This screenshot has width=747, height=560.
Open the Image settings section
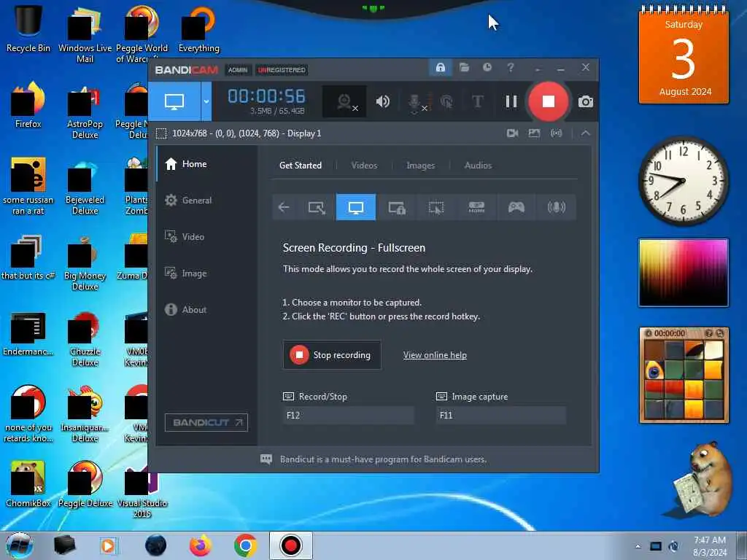coord(206,273)
